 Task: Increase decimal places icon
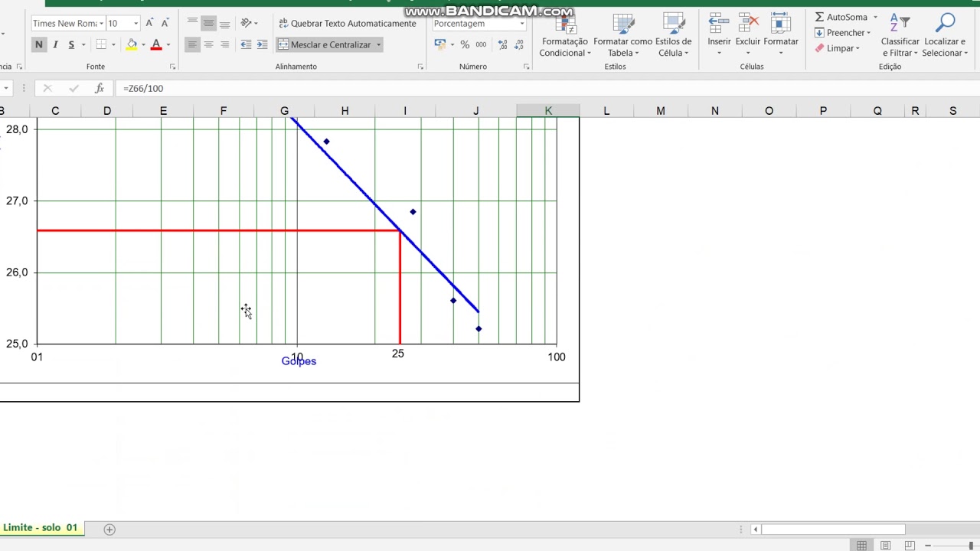502,45
